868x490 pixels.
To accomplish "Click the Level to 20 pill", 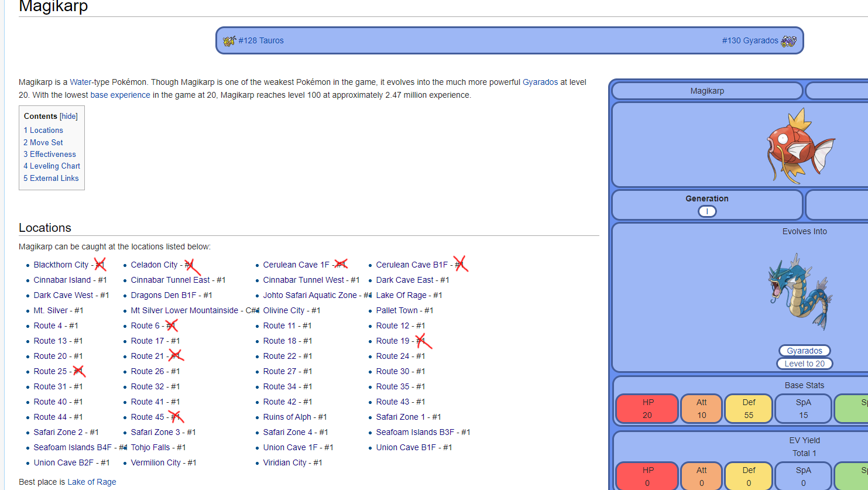I will tap(805, 364).
